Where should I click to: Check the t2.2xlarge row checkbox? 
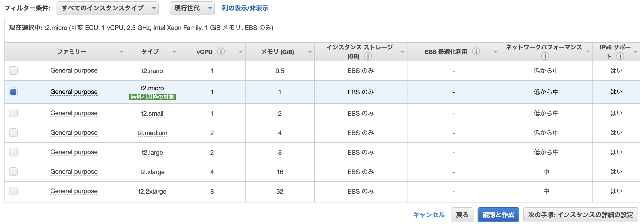[13, 191]
